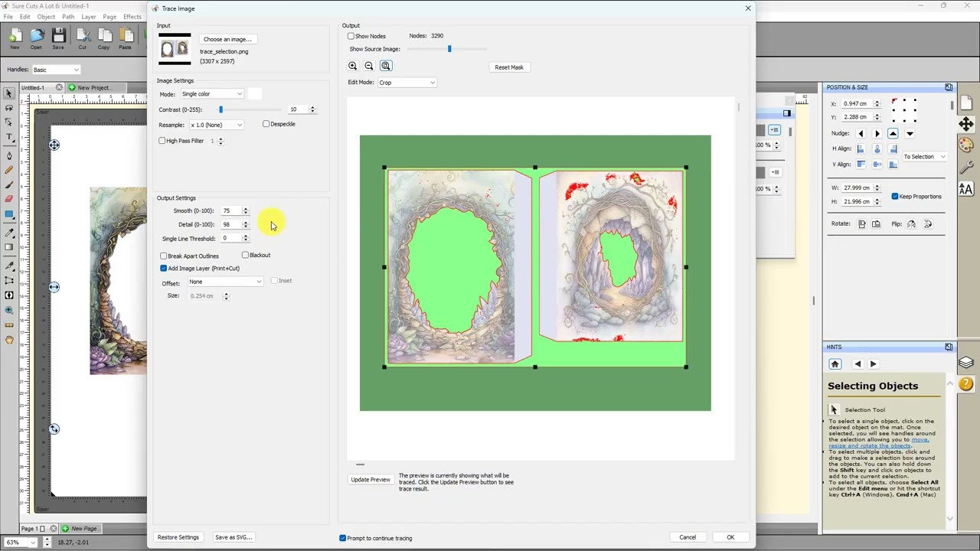The width and height of the screenshot is (980, 551).
Task: Enable the Blackout checkbox
Action: pyautogui.click(x=245, y=256)
